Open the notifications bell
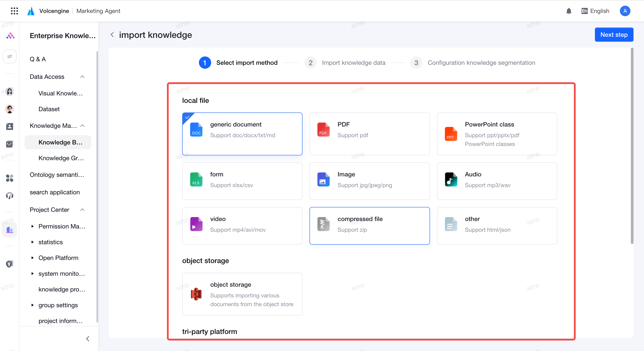This screenshot has height=351, width=644. point(569,11)
